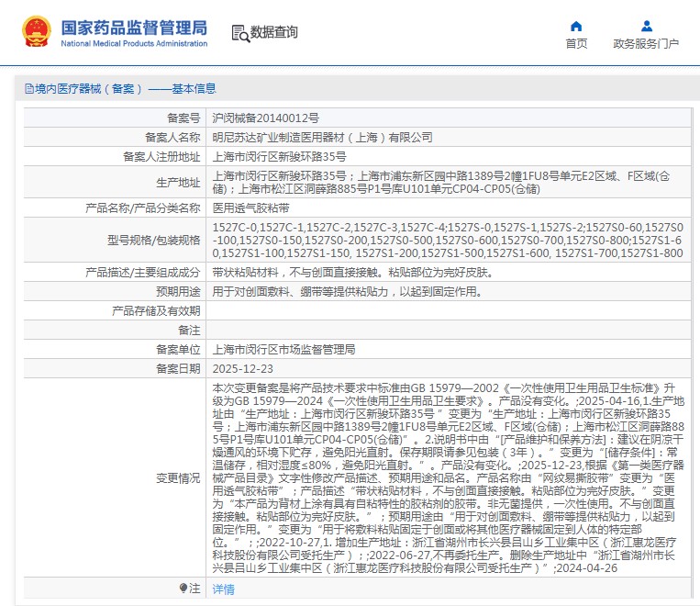Click the document icon beside 境内医疗器械
Viewport: 700px width, 606px height.
(29, 89)
